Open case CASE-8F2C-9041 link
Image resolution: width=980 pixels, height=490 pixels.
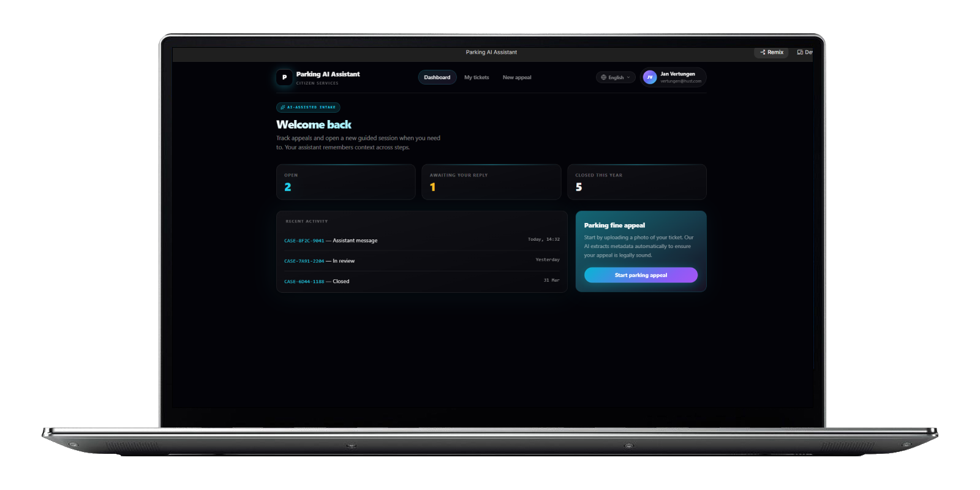(x=304, y=241)
